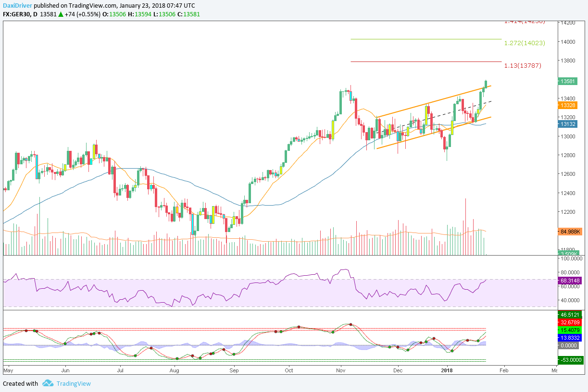Image resolution: width=588 pixels, height=392 pixels.
Task: Click the 1.13(13787) Fibonacci label
Action: coord(523,65)
